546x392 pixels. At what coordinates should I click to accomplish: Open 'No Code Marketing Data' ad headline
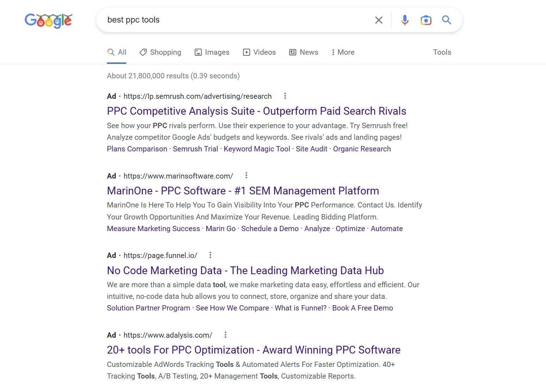coord(245,271)
